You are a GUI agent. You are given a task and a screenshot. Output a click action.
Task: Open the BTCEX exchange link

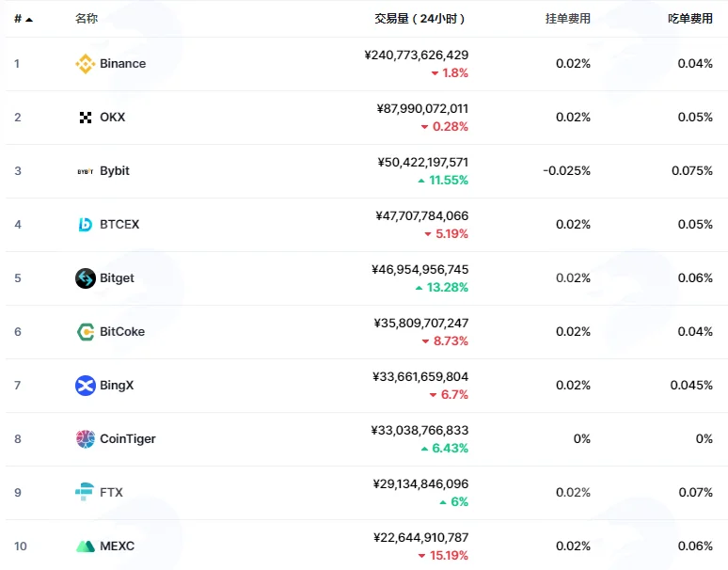[119, 224]
